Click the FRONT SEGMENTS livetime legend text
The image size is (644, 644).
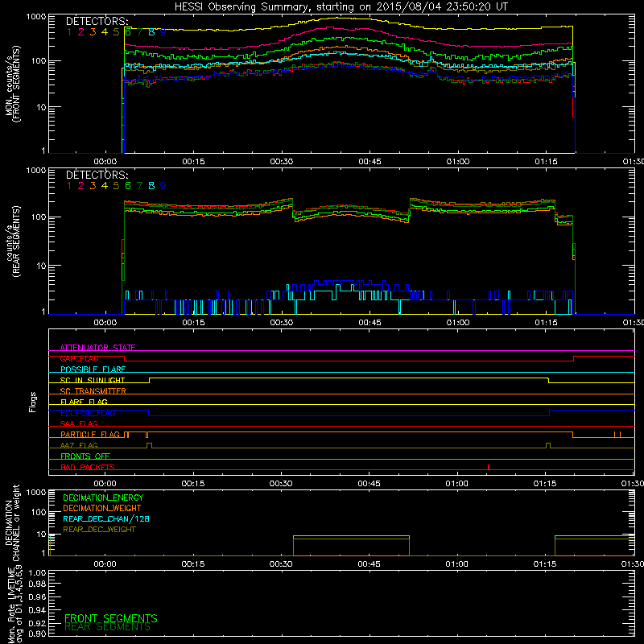tap(111, 618)
